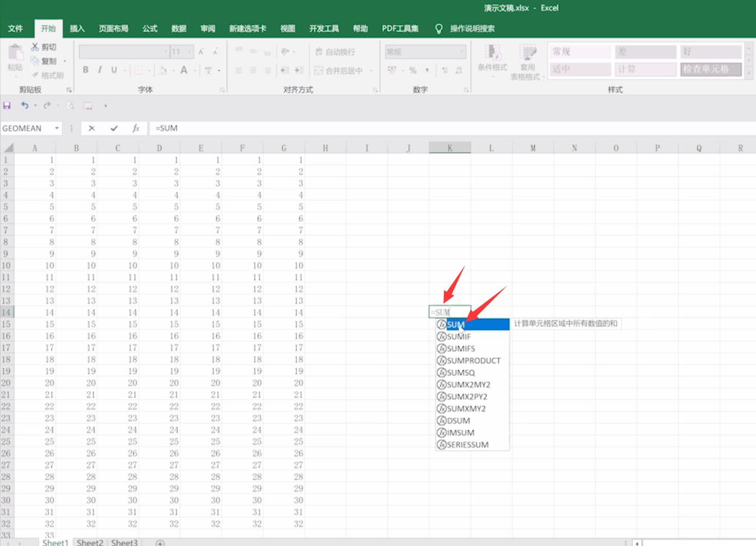Select the 常规 cell style
Screen dimensions: 756x546
pos(580,52)
